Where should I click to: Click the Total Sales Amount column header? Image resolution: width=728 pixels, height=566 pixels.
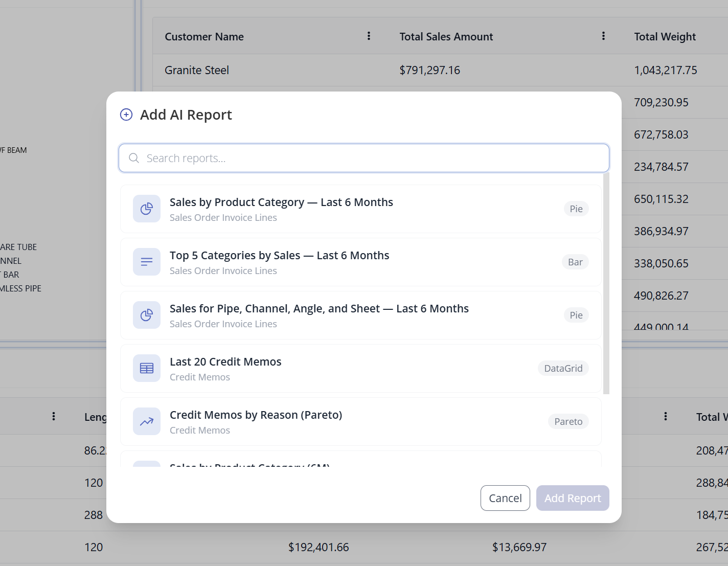(x=446, y=37)
